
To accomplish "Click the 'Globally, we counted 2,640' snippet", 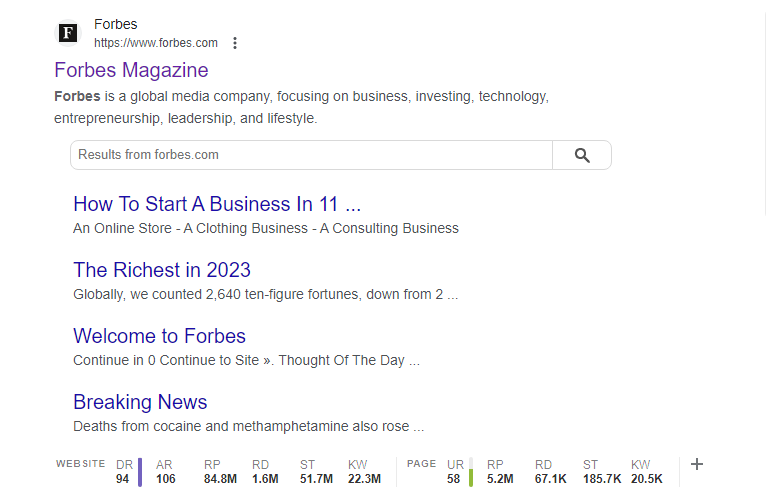I will [x=266, y=294].
